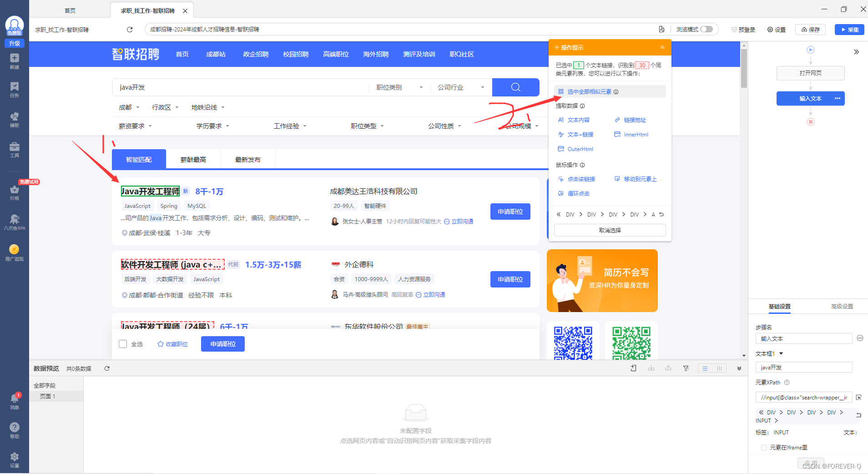868x474 pixels.
Task: Click the 打开网页 workflow step
Action: pyautogui.click(x=811, y=73)
